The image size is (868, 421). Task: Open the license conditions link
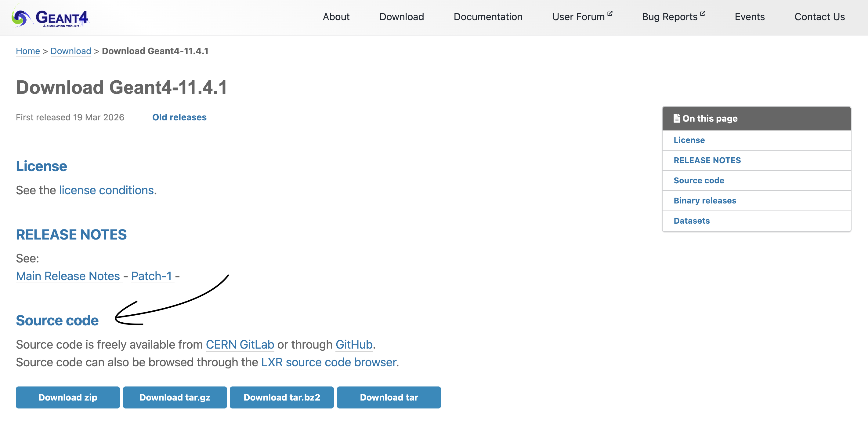pos(106,190)
